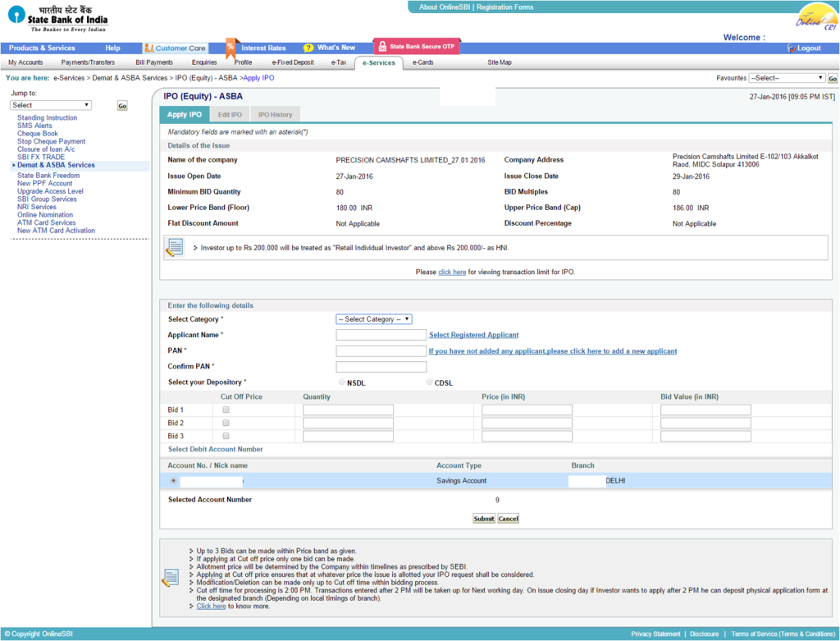The image size is (840, 641).
Task: Click the Customer Care person icon
Action: coord(149,48)
